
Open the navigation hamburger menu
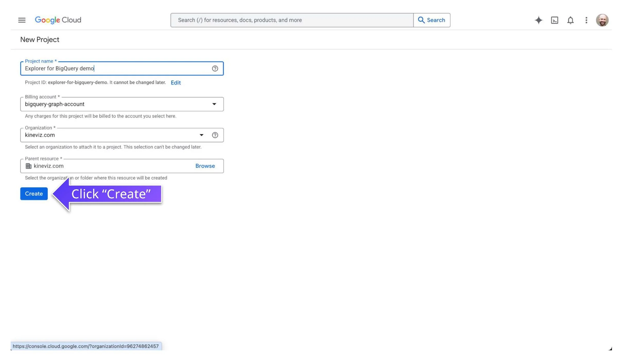22,20
